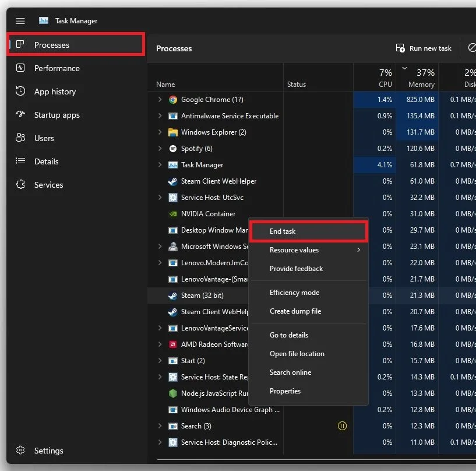The width and height of the screenshot is (476, 471).
Task: Click the Microsoft Windows Search icon
Action: (x=173, y=246)
